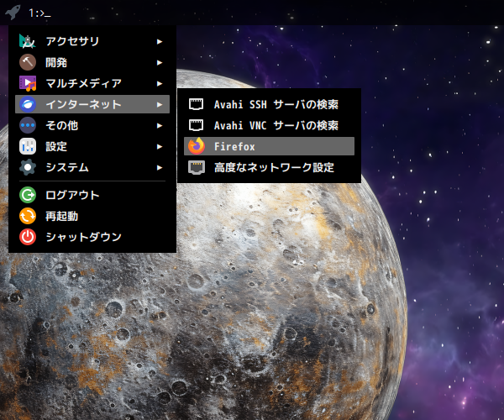Click the green ログアウト icon

pos(28,195)
